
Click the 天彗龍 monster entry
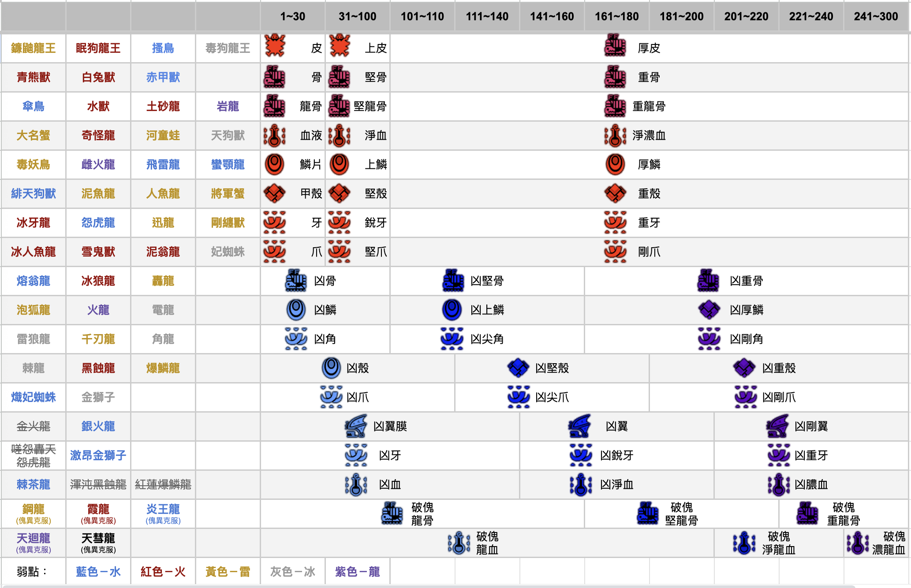point(98,538)
